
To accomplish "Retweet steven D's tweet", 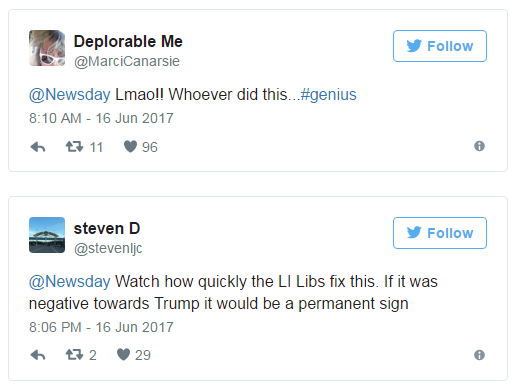I will [x=74, y=355].
